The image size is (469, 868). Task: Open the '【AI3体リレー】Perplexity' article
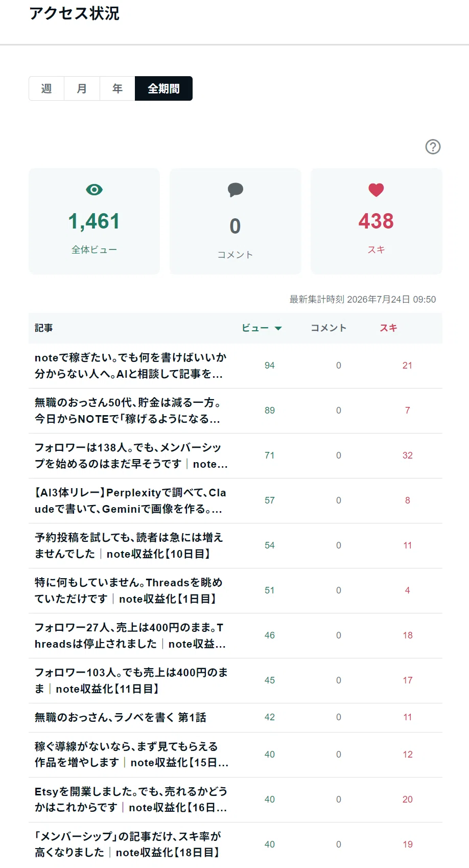coord(131,500)
